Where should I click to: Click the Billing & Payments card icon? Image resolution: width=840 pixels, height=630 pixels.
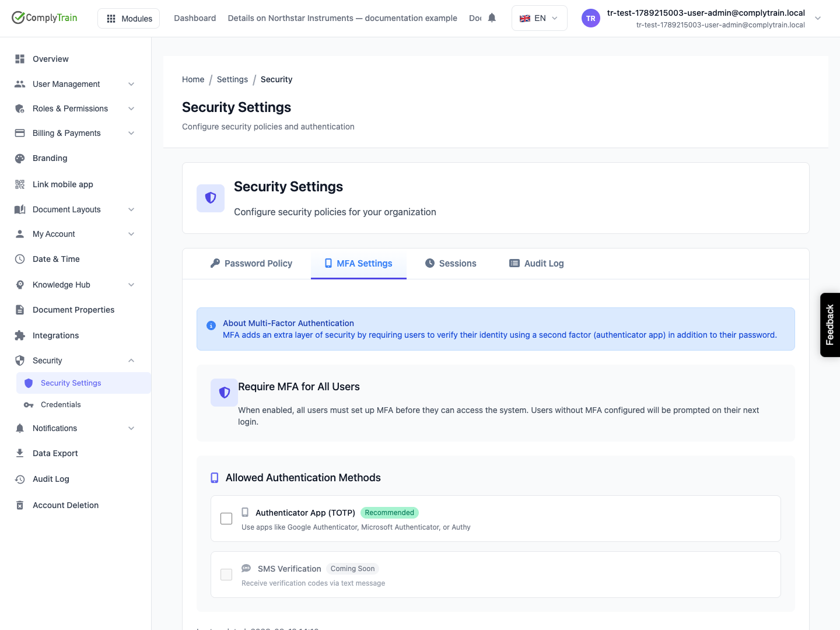point(20,133)
